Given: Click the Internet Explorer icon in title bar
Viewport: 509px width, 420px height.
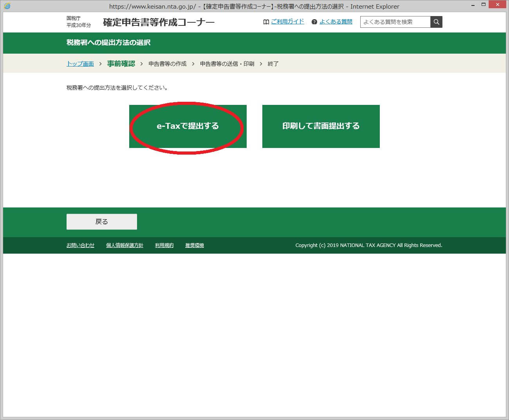Looking at the screenshot, I should click(7, 6).
